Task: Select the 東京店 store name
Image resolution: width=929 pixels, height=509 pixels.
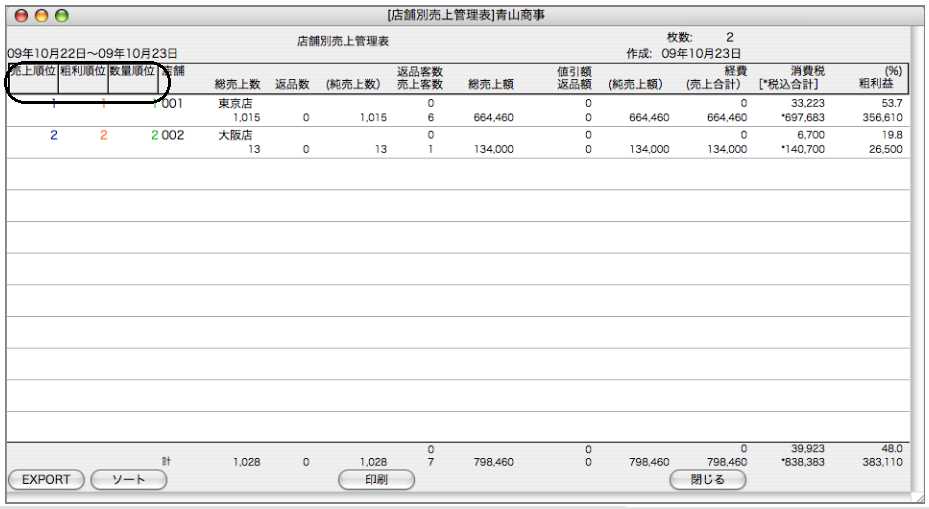Action: coord(235,104)
